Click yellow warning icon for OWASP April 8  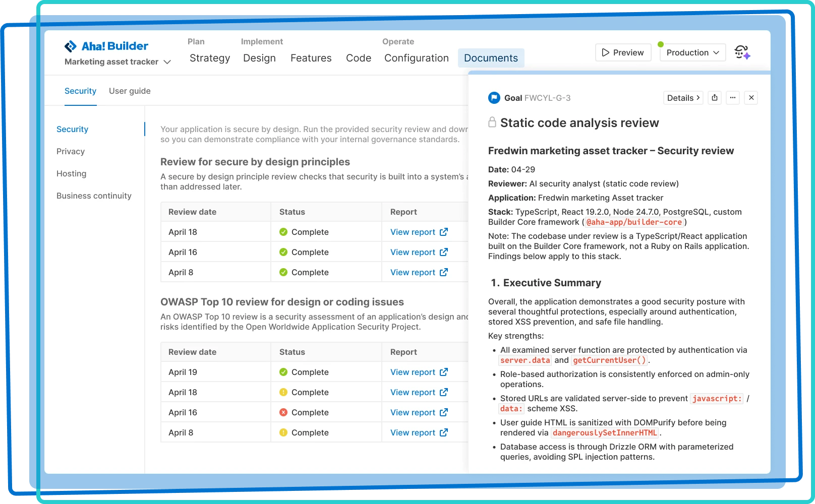[283, 432]
